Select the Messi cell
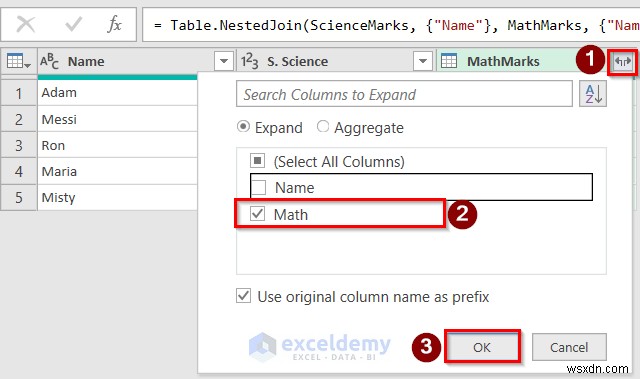The height and width of the screenshot is (379, 640). click(118, 119)
